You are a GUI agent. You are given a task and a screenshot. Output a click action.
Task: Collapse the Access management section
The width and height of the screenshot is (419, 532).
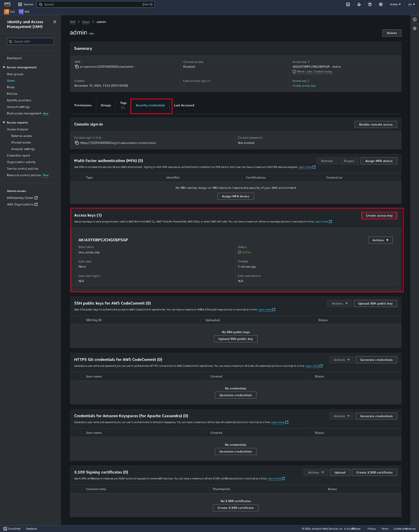pos(4,67)
